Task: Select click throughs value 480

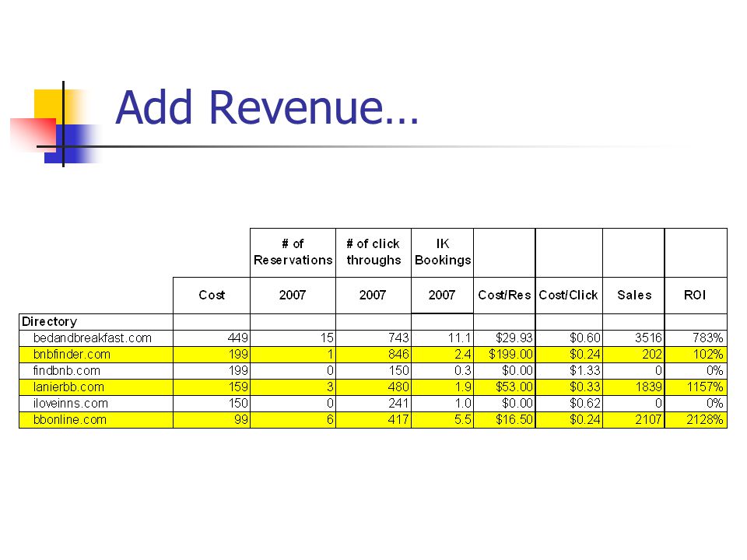Action: (373, 387)
